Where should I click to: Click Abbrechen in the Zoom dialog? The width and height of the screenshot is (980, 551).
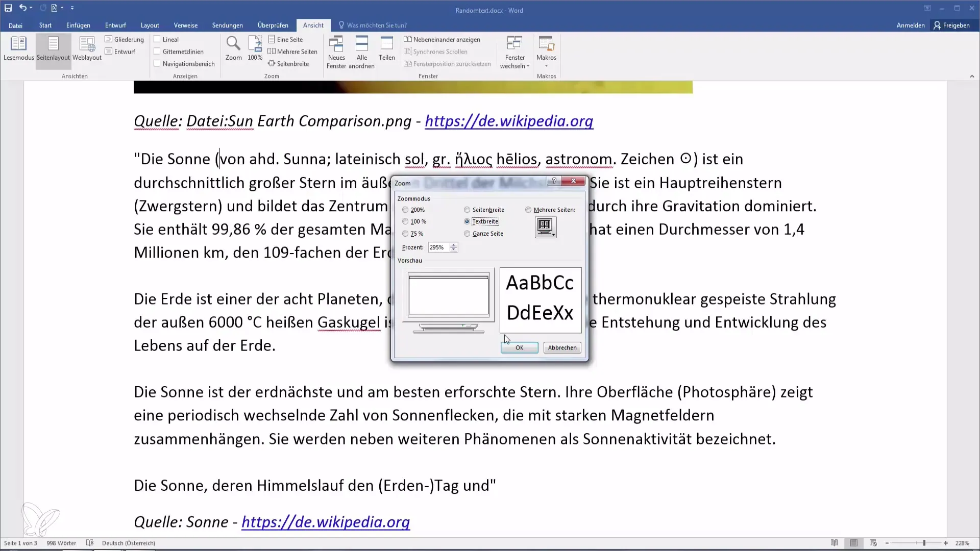562,347
